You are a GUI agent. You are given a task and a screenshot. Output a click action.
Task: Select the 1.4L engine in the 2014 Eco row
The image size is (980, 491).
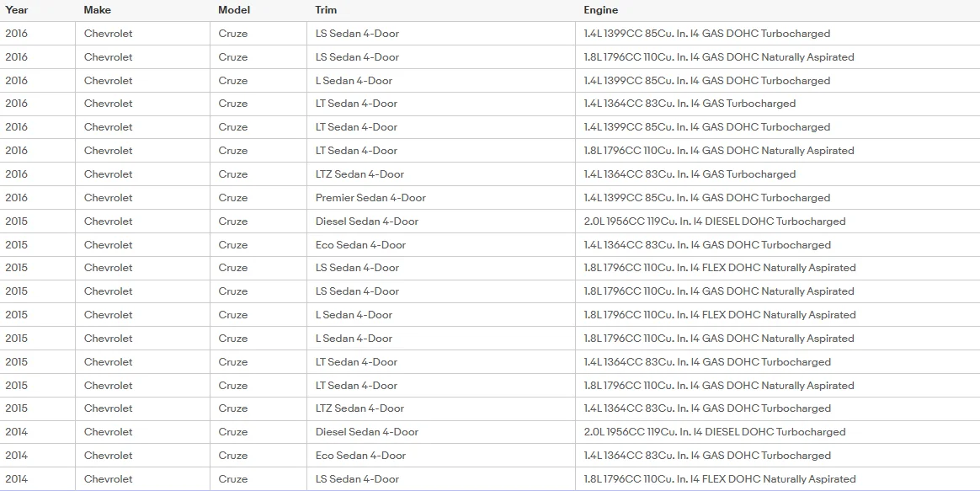707,456
